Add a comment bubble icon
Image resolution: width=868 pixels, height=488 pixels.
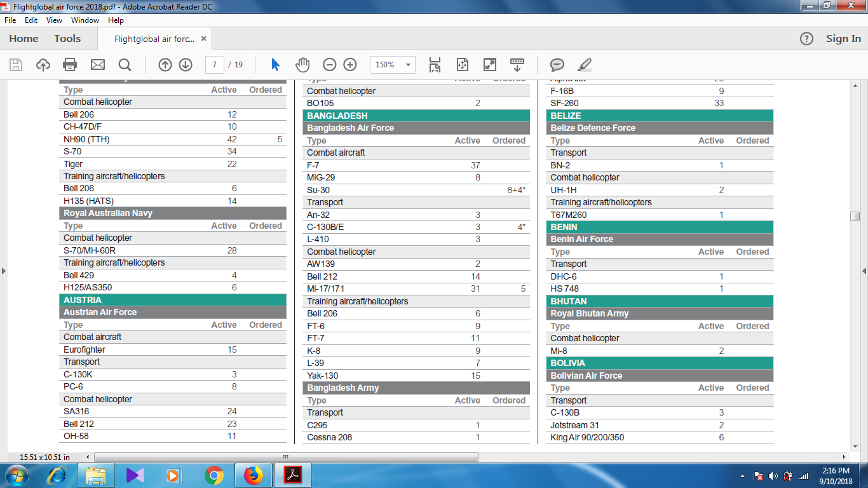click(x=557, y=65)
